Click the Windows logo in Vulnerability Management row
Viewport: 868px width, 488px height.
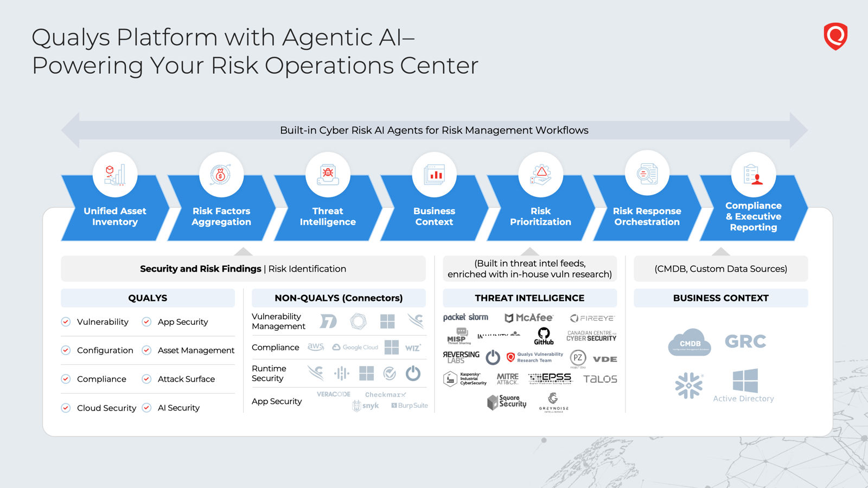coord(387,322)
